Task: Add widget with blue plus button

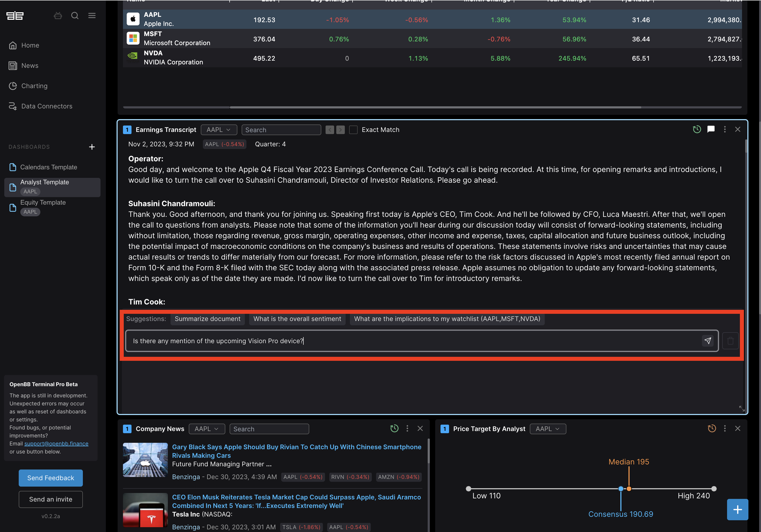Action: click(x=737, y=510)
